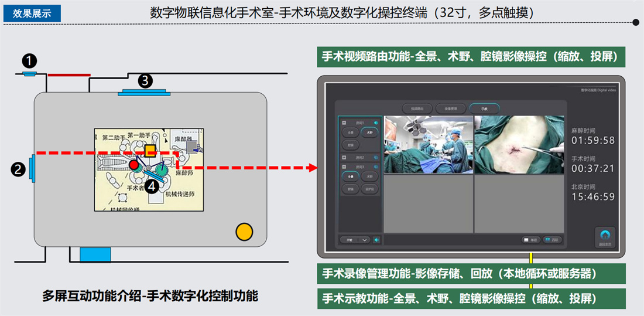Switch to 四联 quad-view layout
The width and height of the screenshot is (644, 316).
pyautogui.click(x=552, y=240)
